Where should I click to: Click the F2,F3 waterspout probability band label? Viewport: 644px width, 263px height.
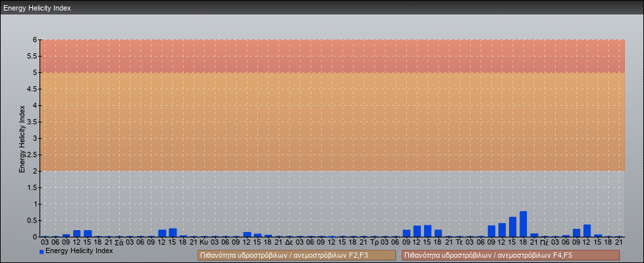pyautogui.click(x=296, y=255)
